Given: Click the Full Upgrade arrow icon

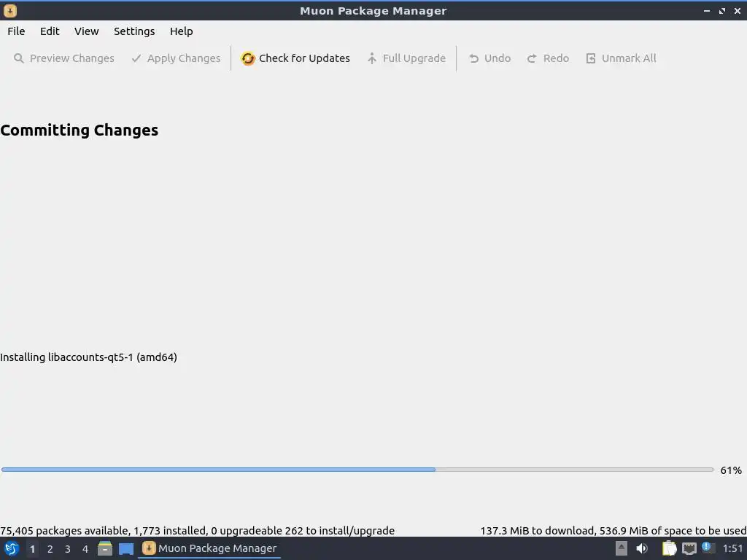Looking at the screenshot, I should (372, 58).
